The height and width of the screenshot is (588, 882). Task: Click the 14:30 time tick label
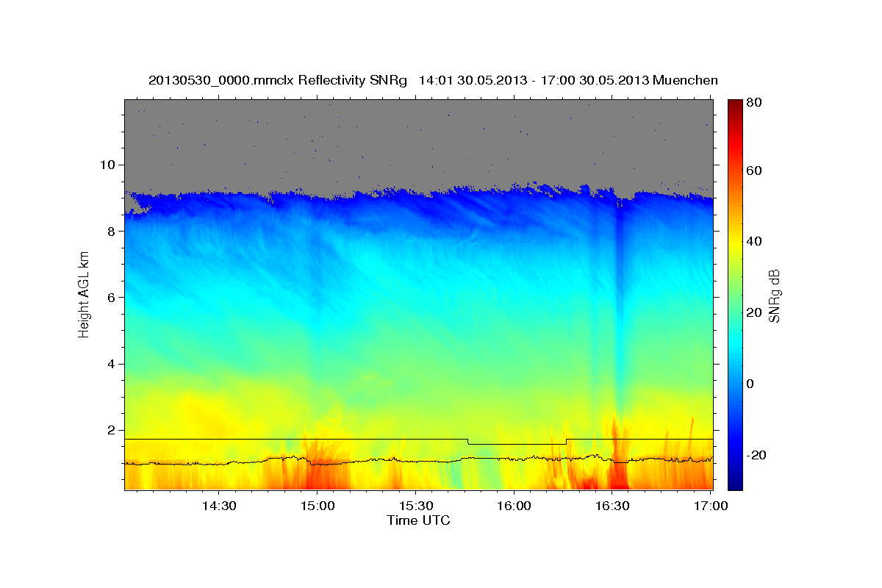219,506
